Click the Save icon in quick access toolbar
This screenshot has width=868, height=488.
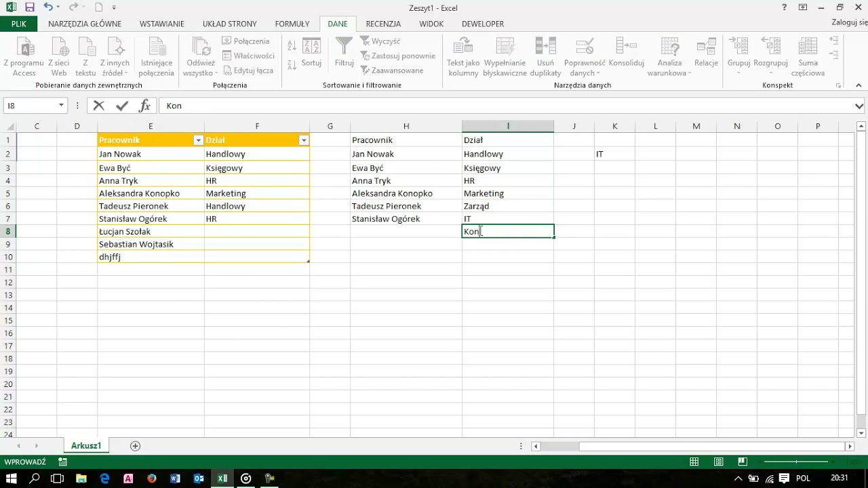[29, 7]
